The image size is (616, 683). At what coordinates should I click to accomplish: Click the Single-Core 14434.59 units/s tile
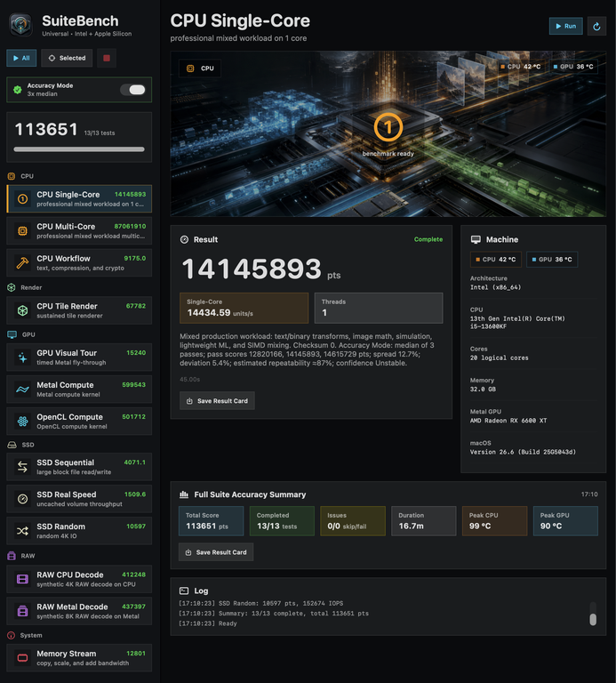pos(244,308)
